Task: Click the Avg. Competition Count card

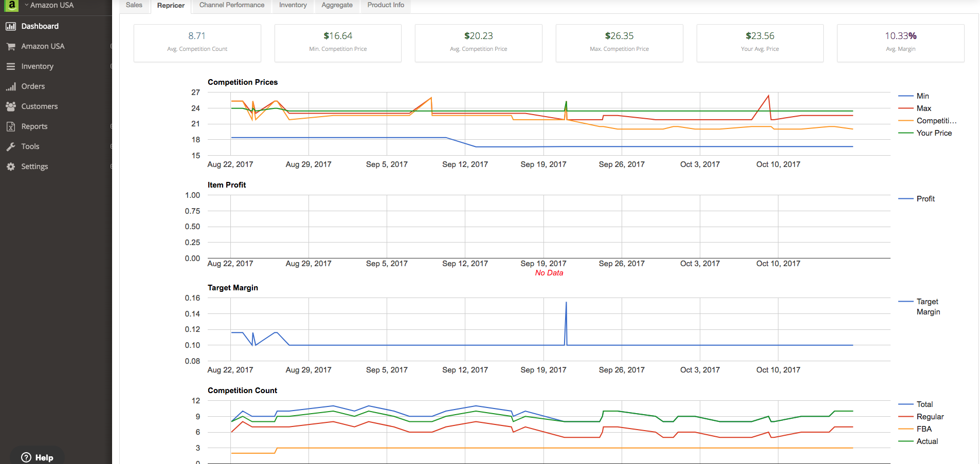Action: tap(197, 43)
